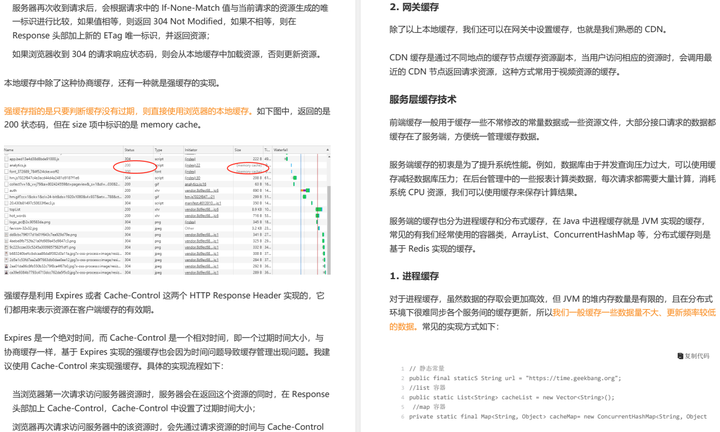This screenshot has height=432, width=720.
Task: Click code line "private static final Map<String, Object> cacheMap"
Action: coord(557,417)
